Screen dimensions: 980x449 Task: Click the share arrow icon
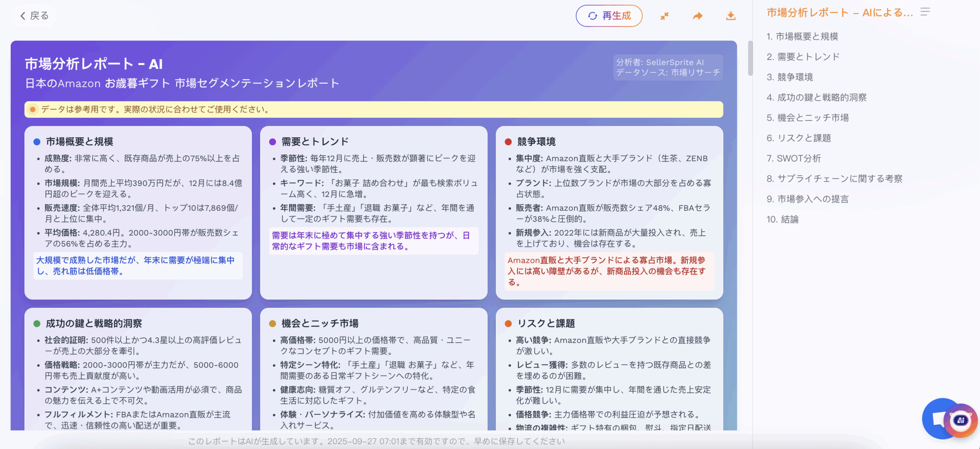pos(697,16)
